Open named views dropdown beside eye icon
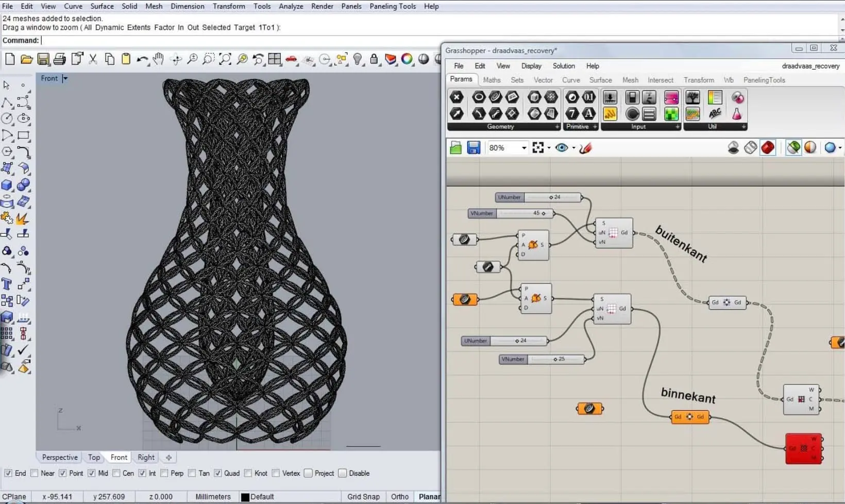The height and width of the screenshot is (504, 845). coord(573,148)
